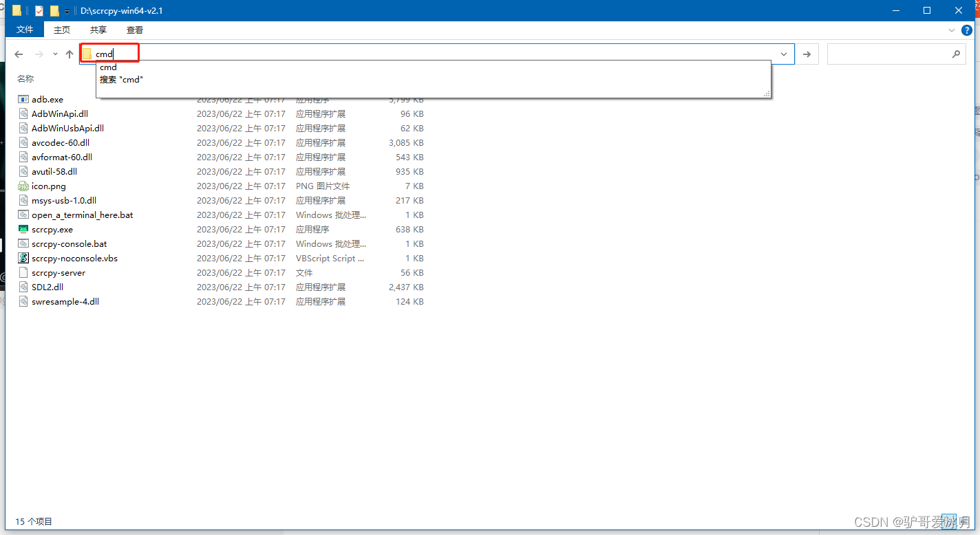The height and width of the screenshot is (535, 980).
Task: Click the AdbWinApi.dll file icon
Action: tap(23, 114)
